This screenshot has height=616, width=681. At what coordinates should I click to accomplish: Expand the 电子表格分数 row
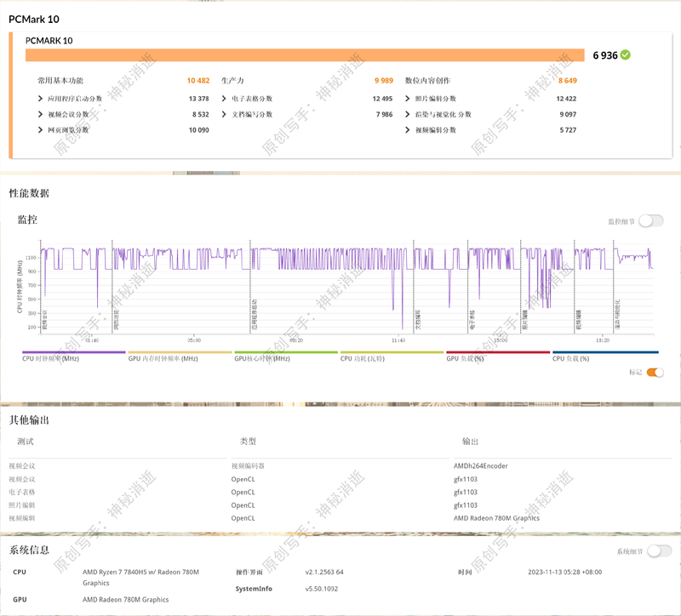pos(224,99)
